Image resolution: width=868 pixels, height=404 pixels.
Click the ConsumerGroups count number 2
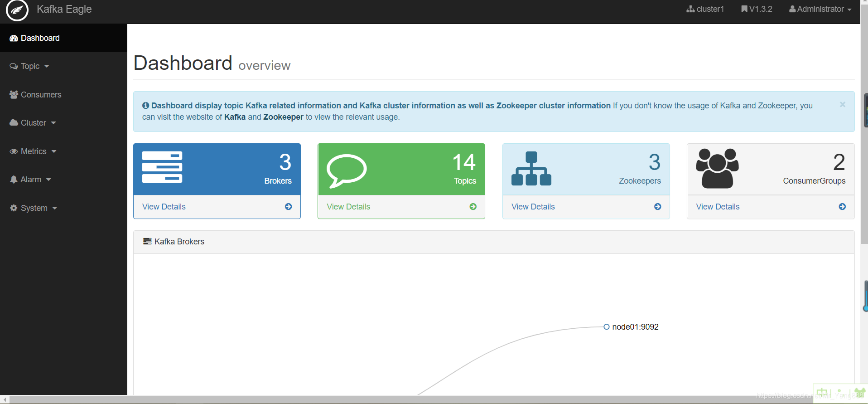839,162
